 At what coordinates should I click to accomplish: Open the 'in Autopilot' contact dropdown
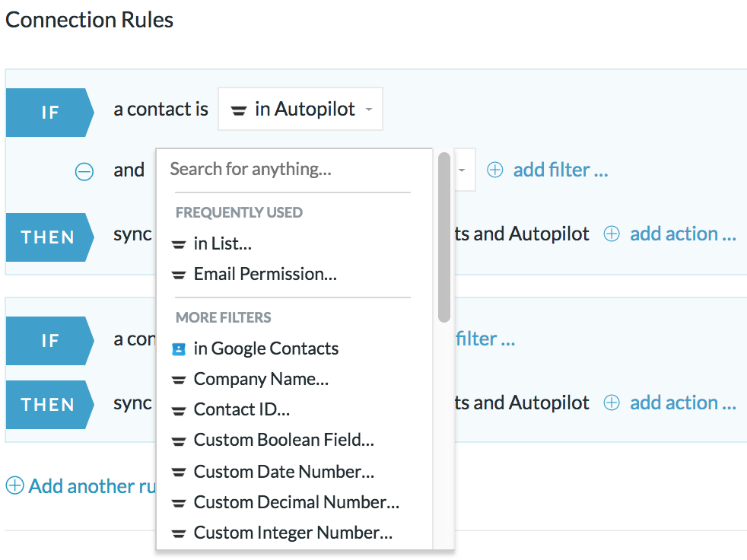300,109
